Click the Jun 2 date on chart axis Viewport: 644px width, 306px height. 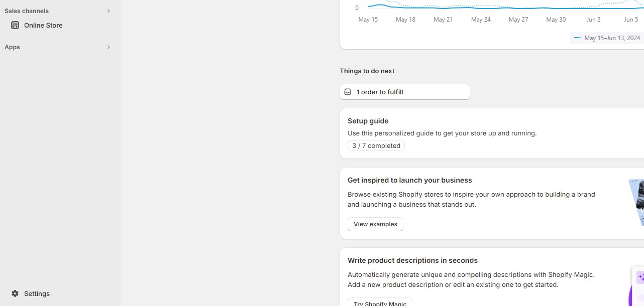coord(593,20)
